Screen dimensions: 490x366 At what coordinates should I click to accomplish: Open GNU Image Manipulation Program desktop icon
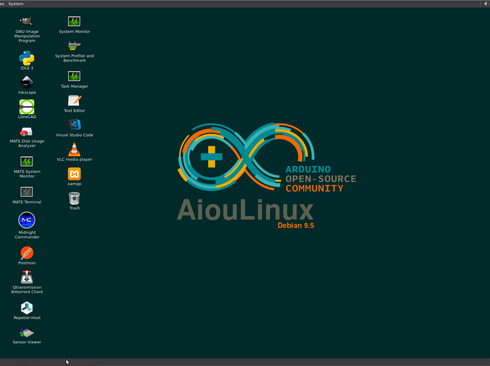(x=27, y=22)
